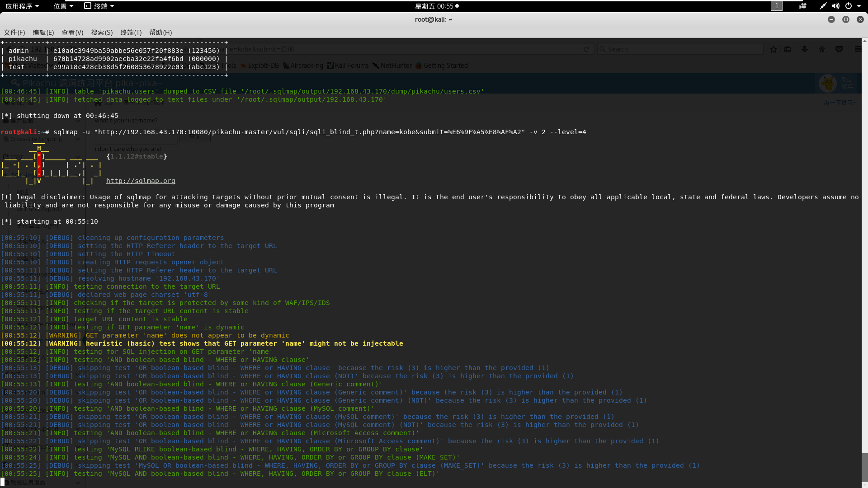
Task: Open the 终端(T) menu in menu bar
Action: (x=131, y=33)
